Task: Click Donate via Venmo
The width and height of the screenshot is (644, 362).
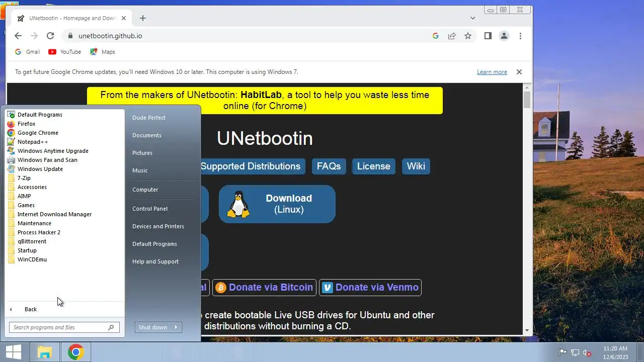Action: click(x=370, y=288)
